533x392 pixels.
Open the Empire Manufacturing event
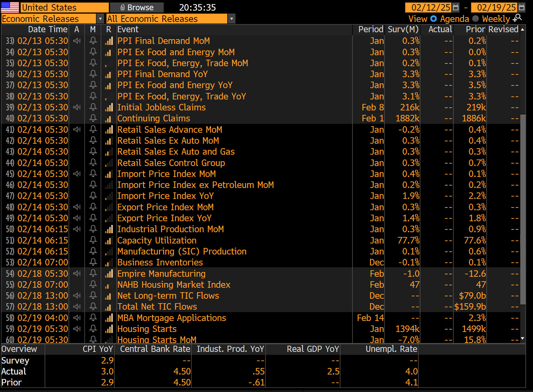pyautogui.click(x=161, y=274)
